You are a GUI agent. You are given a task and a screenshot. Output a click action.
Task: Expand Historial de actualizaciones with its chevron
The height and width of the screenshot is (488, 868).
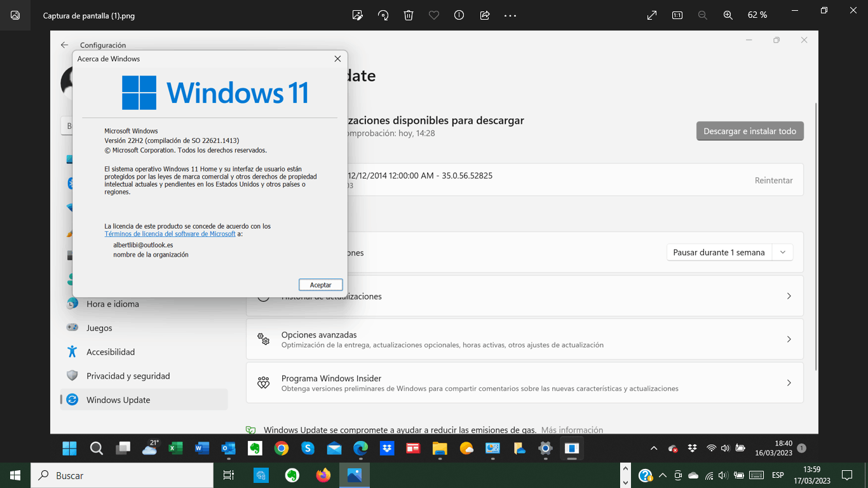click(x=789, y=295)
